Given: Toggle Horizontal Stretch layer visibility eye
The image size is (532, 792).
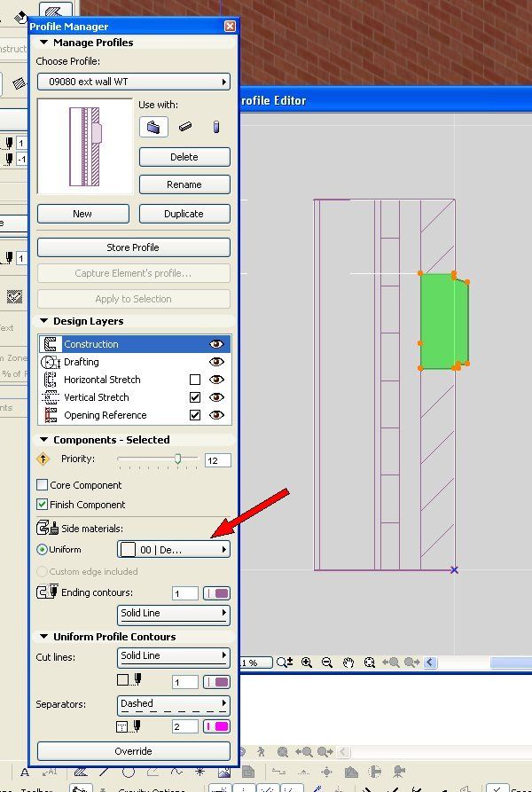Looking at the screenshot, I should (216, 380).
